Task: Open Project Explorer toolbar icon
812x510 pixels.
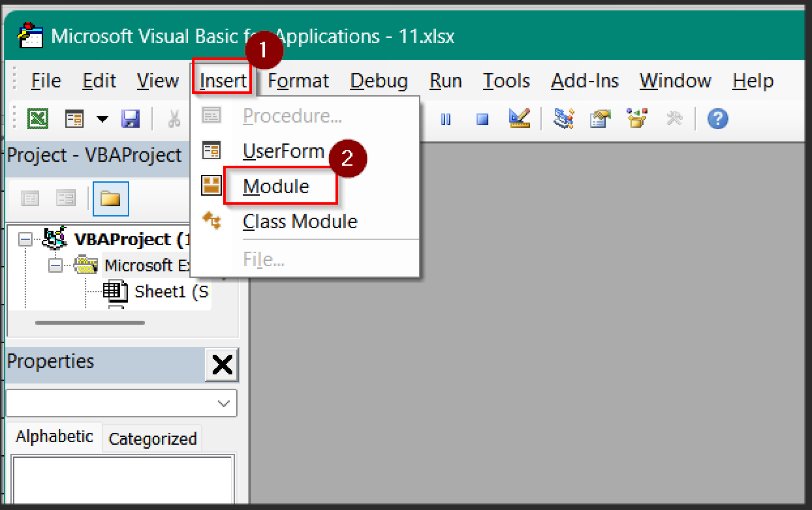Action: pos(563,118)
